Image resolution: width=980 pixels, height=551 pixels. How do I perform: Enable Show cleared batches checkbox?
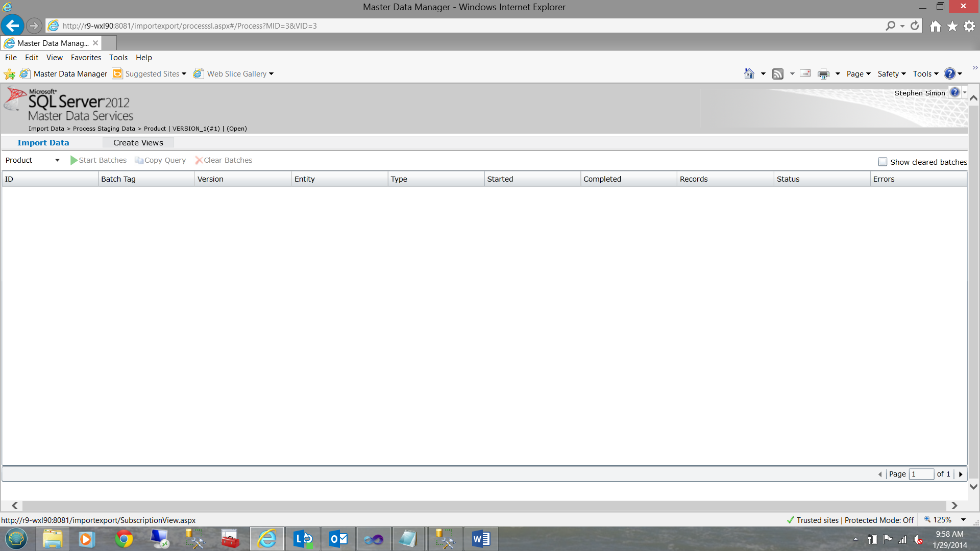point(883,162)
